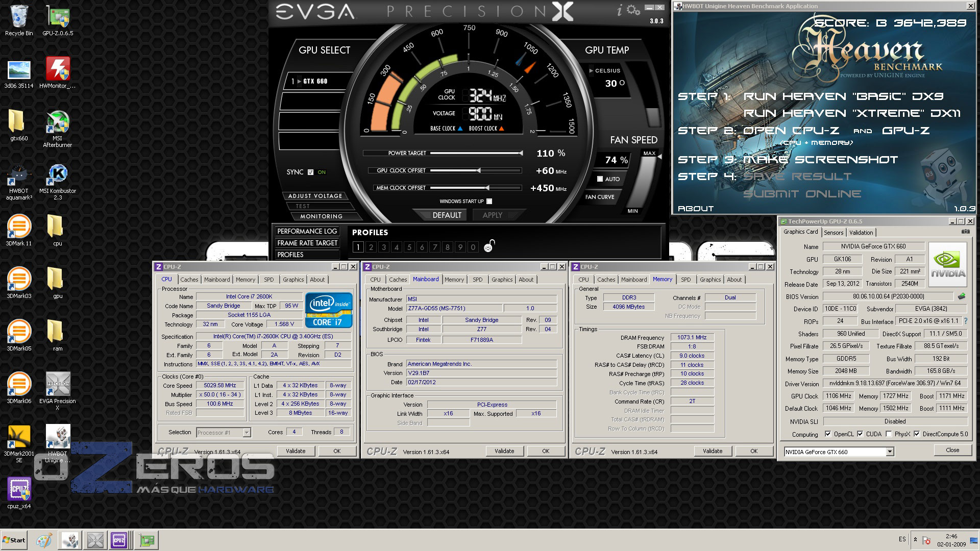Open HWMonitor desktop icon
The width and height of the screenshot is (980, 551).
(x=57, y=70)
